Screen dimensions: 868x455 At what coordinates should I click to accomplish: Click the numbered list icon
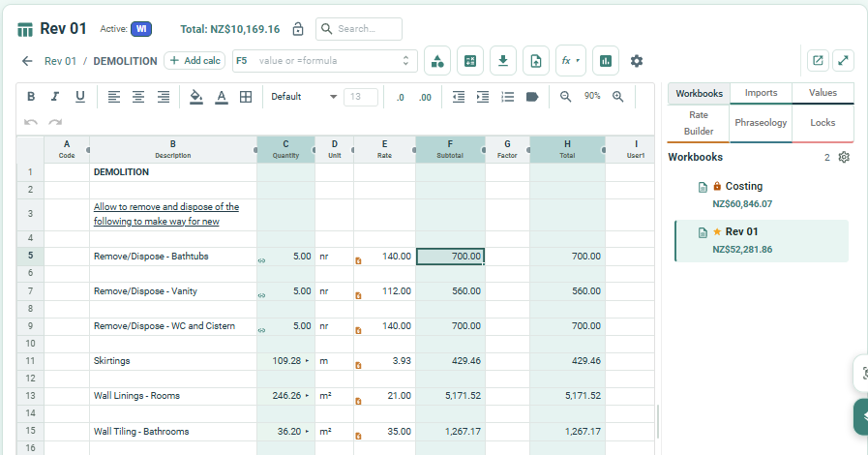coord(508,97)
